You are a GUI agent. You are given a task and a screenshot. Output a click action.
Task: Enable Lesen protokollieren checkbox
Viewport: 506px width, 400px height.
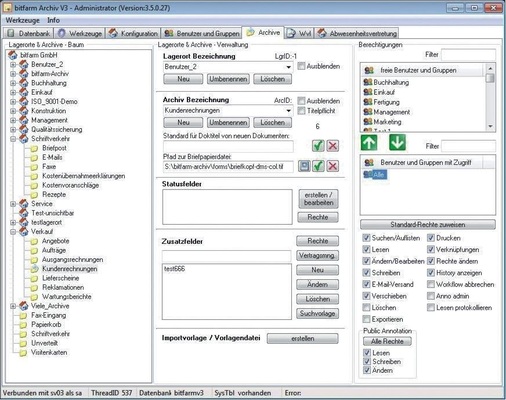[431, 307]
